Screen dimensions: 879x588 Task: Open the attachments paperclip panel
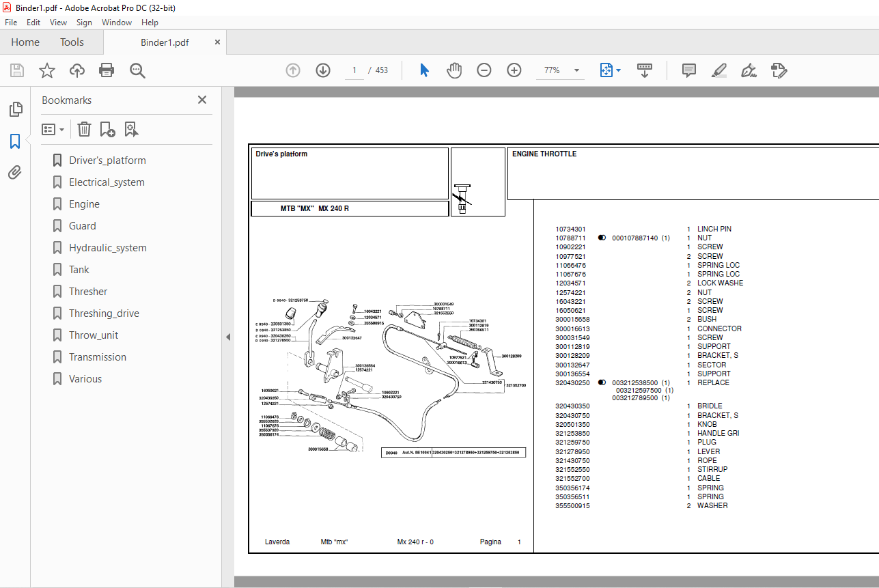coord(15,173)
